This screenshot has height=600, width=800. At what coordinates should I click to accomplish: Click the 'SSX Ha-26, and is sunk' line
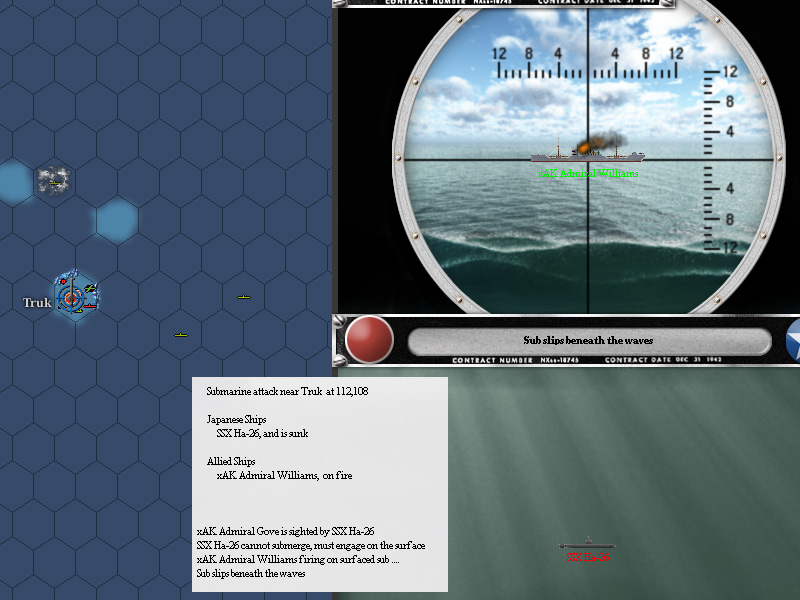262,433
